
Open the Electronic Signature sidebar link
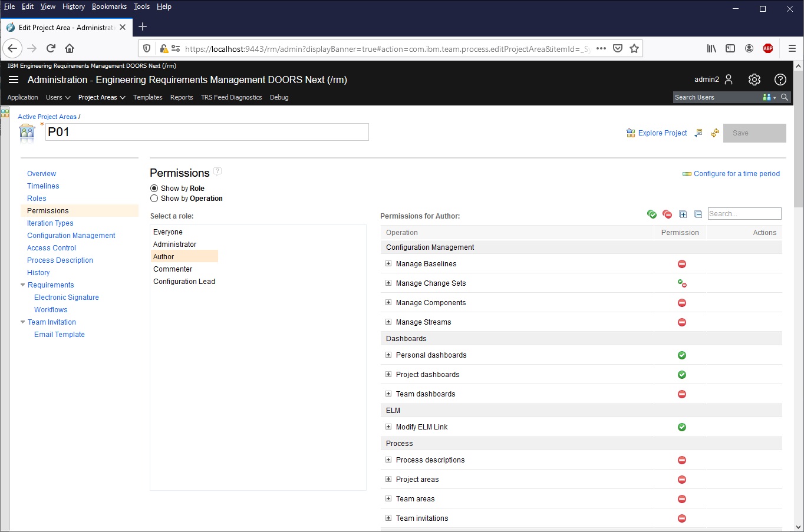[x=67, y=298]
